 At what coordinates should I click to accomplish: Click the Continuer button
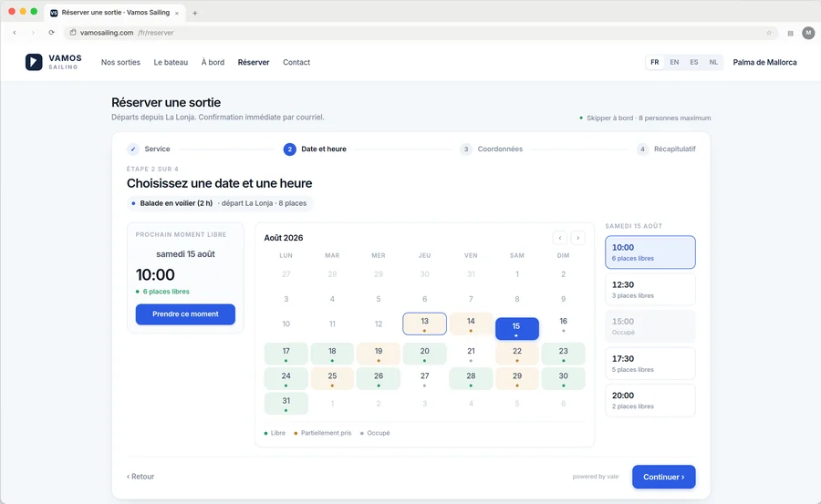point(663,477)
